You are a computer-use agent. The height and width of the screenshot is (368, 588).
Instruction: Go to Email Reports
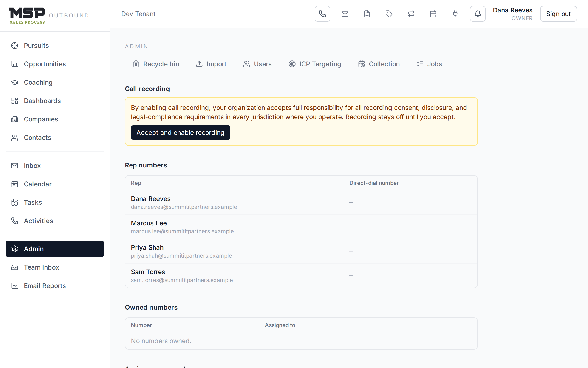point(55,286)
